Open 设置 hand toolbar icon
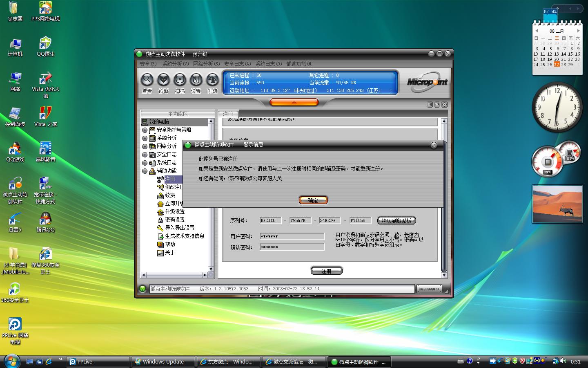588x368 pixels. (196, 80)
